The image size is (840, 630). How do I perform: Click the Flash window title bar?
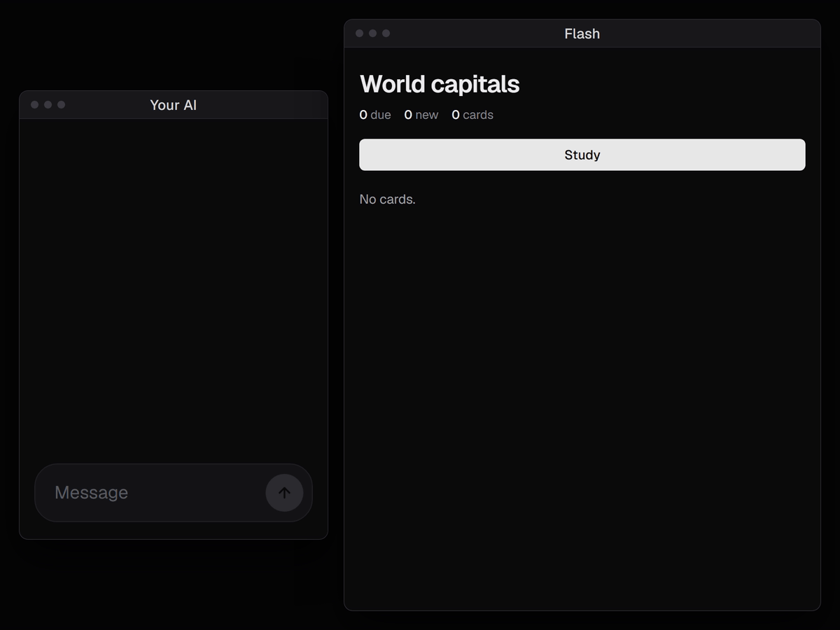pos(582,34)
